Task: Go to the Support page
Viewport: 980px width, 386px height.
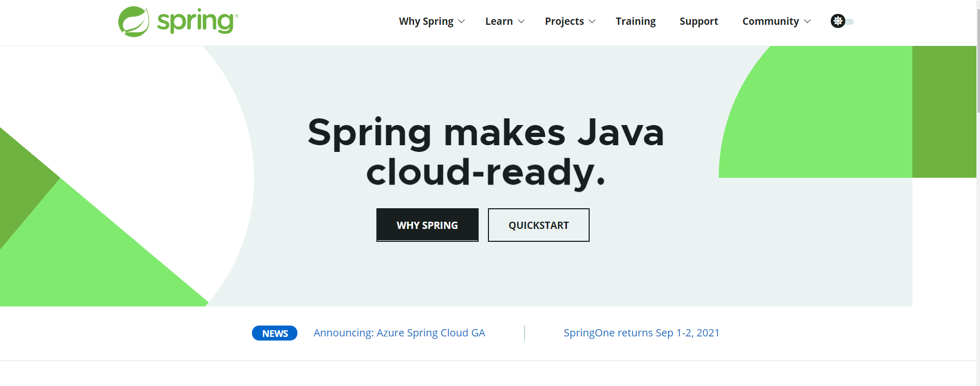Action: click(x=699, y=21)
